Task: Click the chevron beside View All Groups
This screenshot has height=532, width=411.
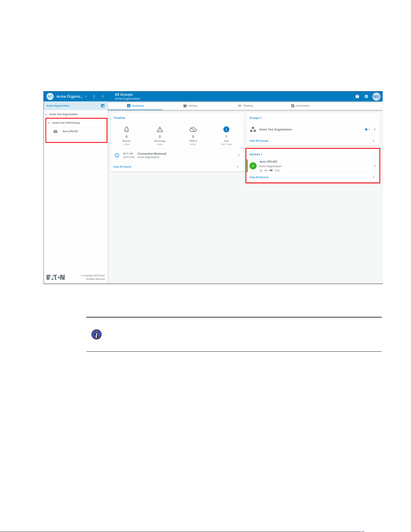Action: [374, 141]
